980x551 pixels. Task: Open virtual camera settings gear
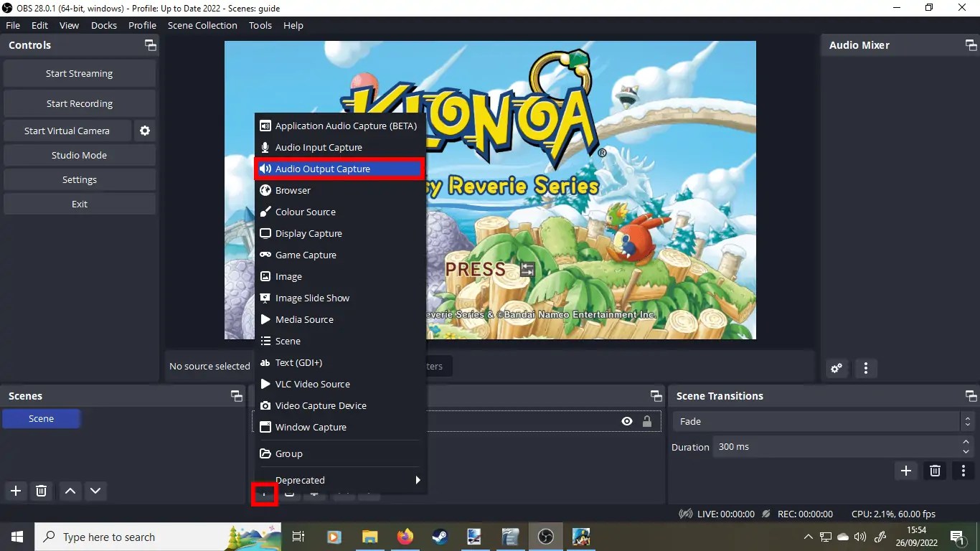pyautogui.click(x=145, y=131)
